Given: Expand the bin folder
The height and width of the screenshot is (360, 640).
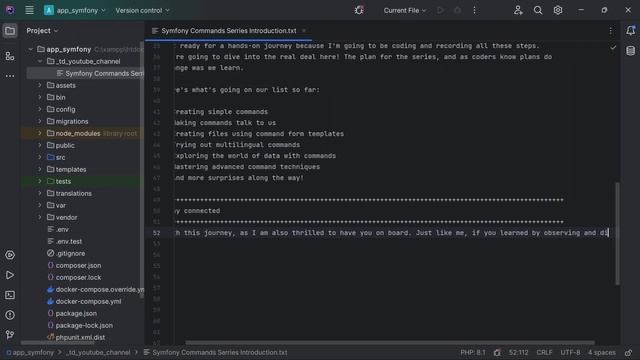Looking at the screenshot, I should pyautogui.click(x=40, y=97).
